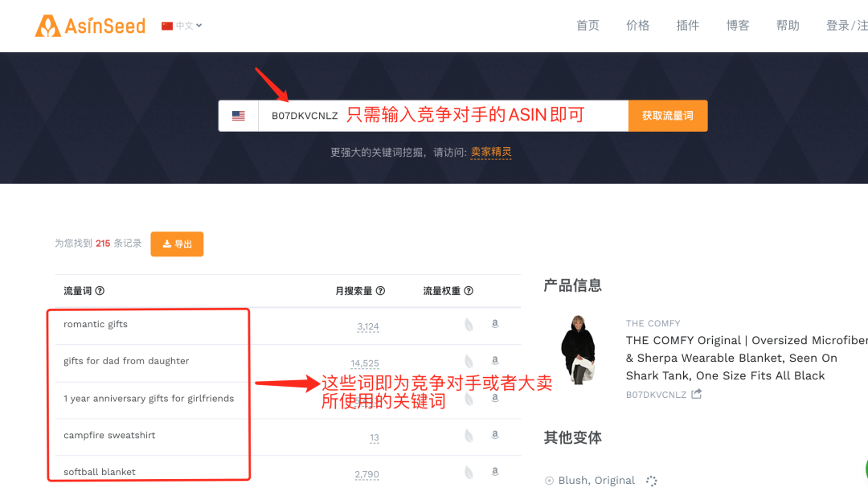Click the help icon beside 月搜索量
The image size is (868, 492).
click(381, 292)
